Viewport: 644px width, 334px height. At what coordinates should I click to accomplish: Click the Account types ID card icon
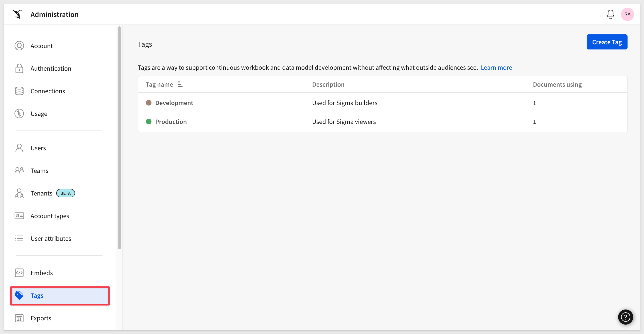click(x=19, y=216)
